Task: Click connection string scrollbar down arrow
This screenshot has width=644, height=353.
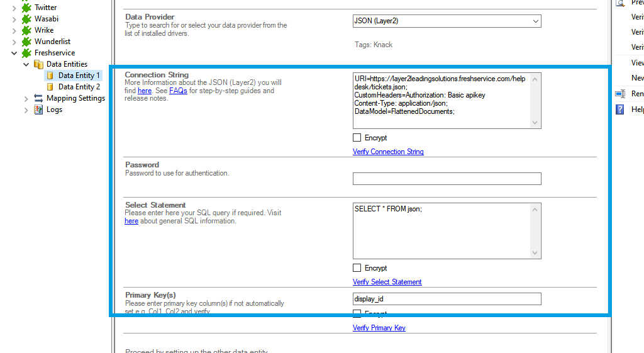Action: 535,123
